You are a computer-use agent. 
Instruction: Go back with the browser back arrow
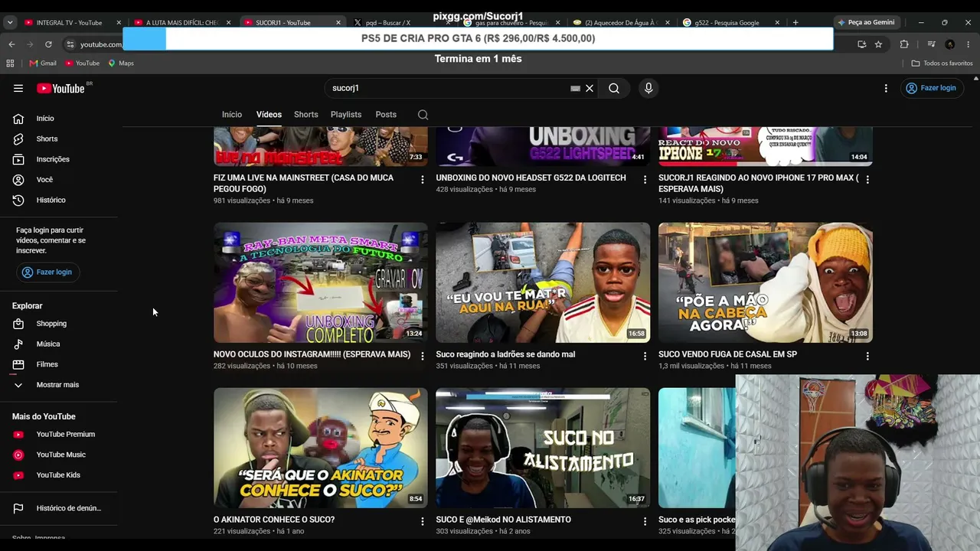(x=11, y=44)
